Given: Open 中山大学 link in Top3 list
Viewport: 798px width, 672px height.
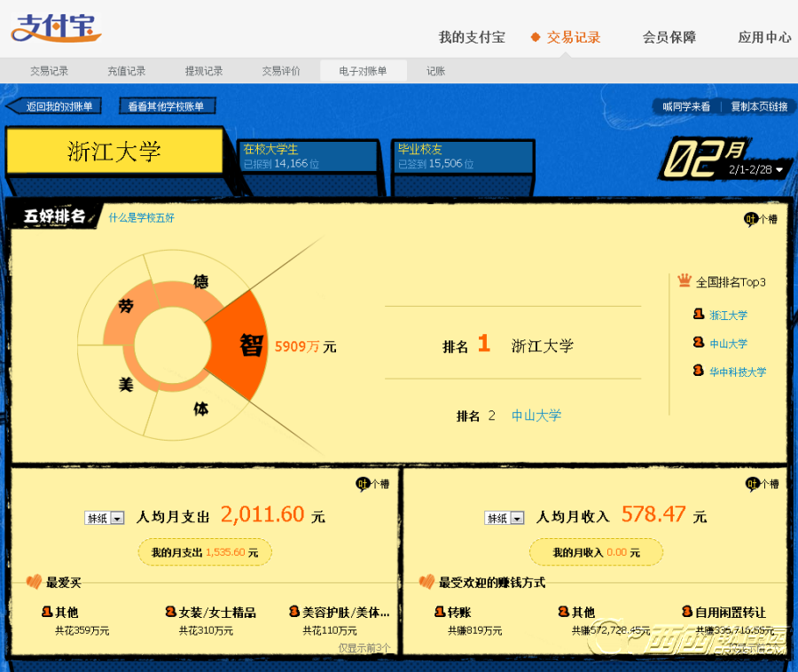Looking at the screenshot, I should click(x=728, y=344).
